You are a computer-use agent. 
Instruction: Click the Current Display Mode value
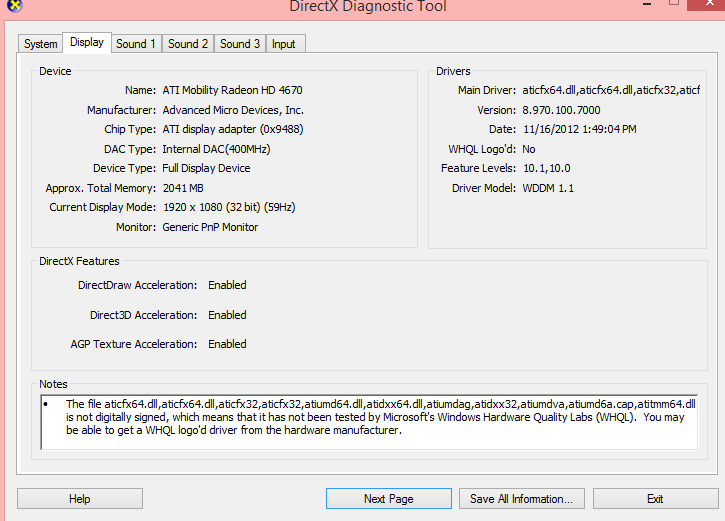(229, 208)
